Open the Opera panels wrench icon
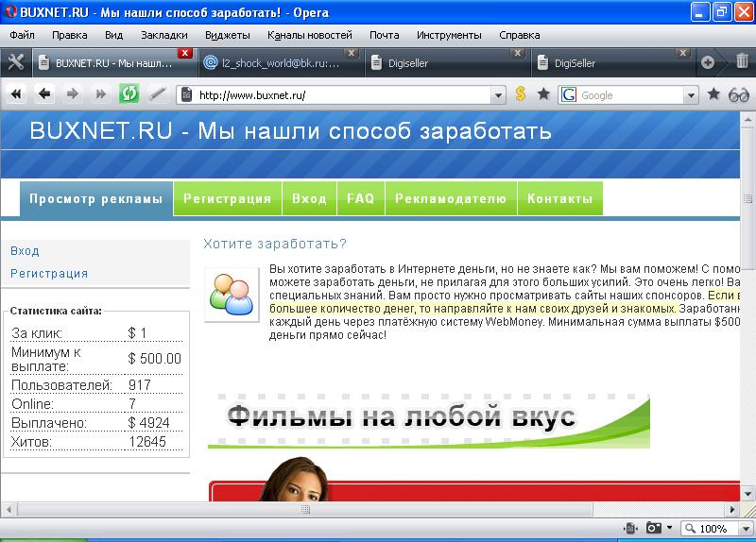756x542 pixels. click(x=16, y=62)
